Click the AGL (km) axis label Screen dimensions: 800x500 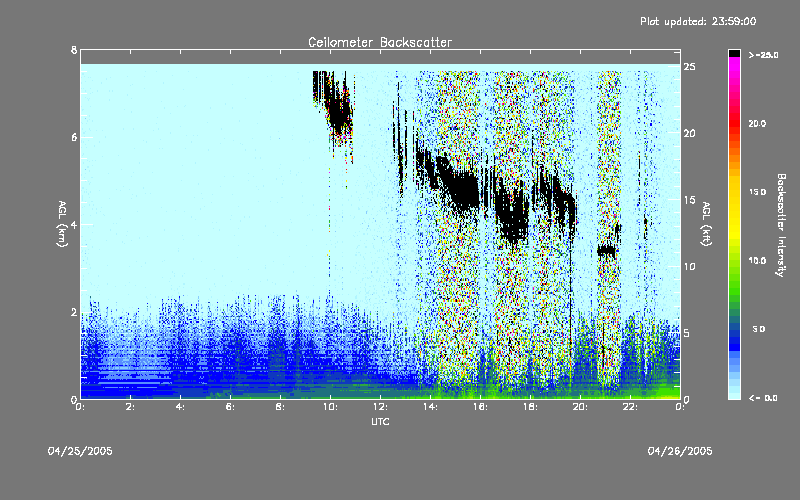(x=62, y=224)
